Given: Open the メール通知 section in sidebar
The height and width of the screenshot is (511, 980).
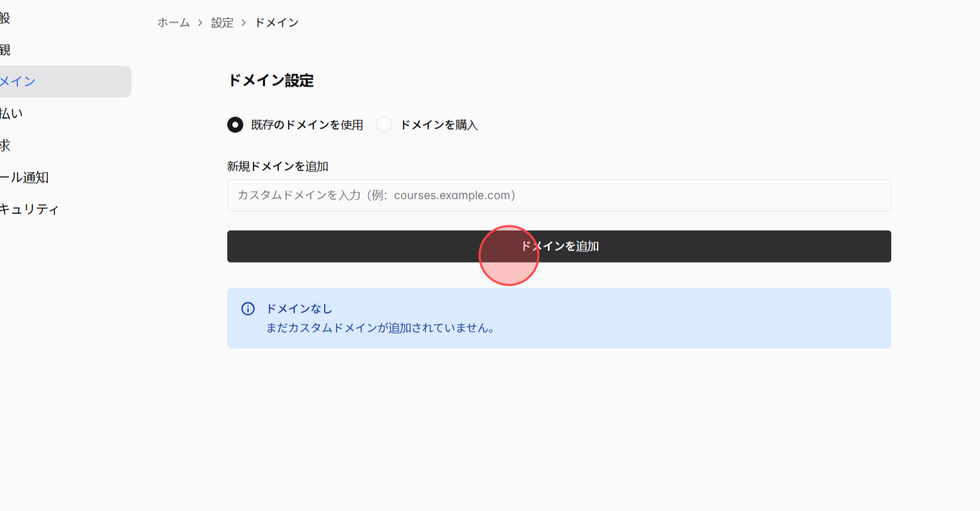Looking at the screenshot, I should (22, 177).
